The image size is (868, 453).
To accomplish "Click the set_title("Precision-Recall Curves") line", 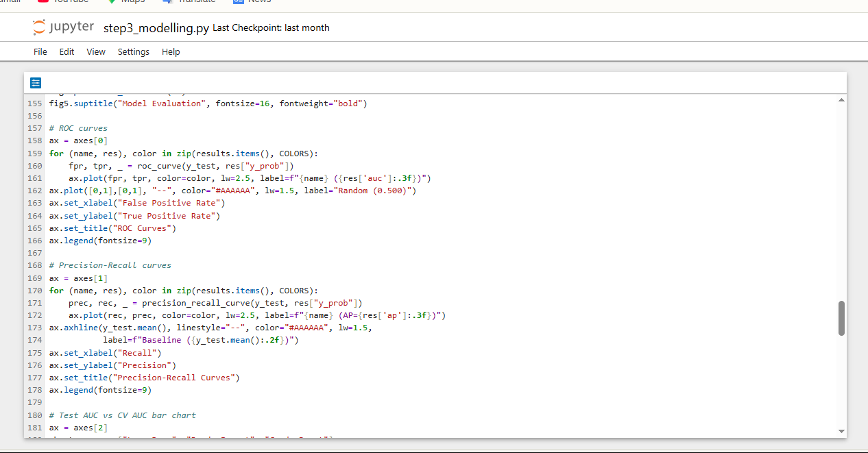I will pyautogui.click(x=145, y=378).
